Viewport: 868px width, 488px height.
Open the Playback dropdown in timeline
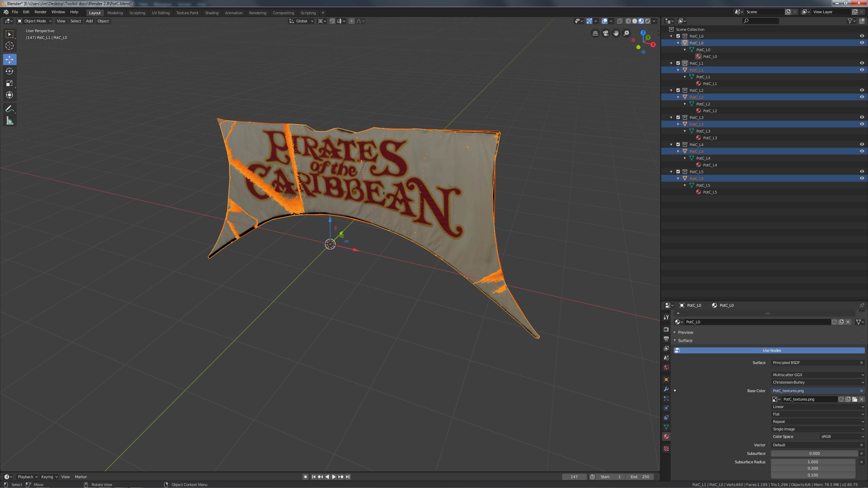tap(27, 477)
